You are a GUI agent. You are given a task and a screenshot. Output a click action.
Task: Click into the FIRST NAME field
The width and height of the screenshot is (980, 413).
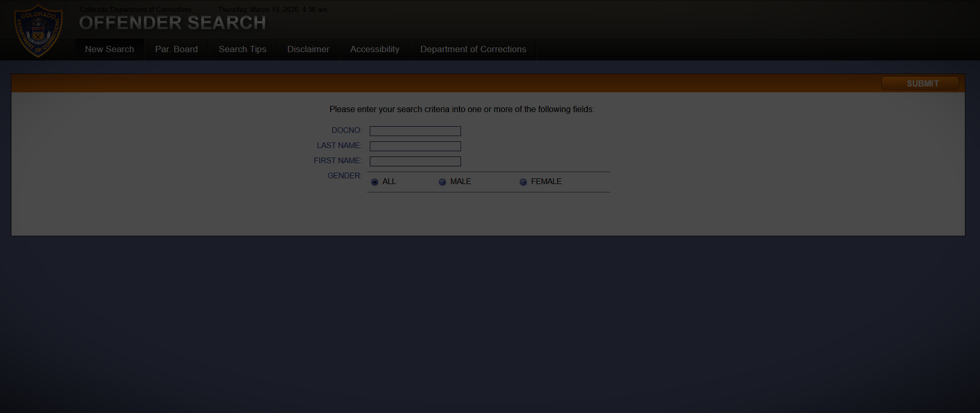415,161
